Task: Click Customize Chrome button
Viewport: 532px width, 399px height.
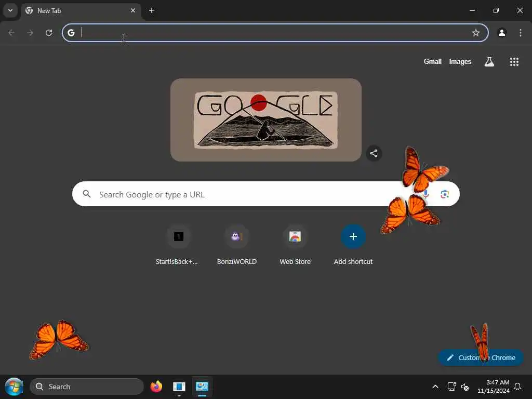Action: [x=481, y=357]
